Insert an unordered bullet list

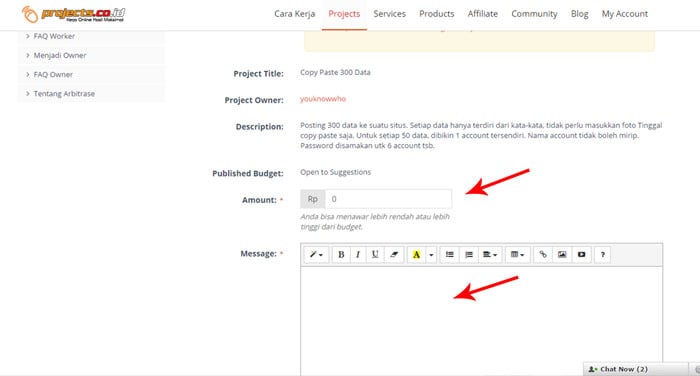pyautogui.click(x=450, y=255)
